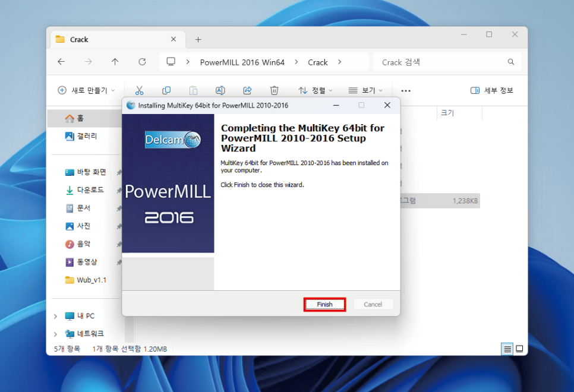Image resolution: width=574 pixels, height=392 pixels.
Task: Minimize the Explorer window
Action: [x=464, y=34]
